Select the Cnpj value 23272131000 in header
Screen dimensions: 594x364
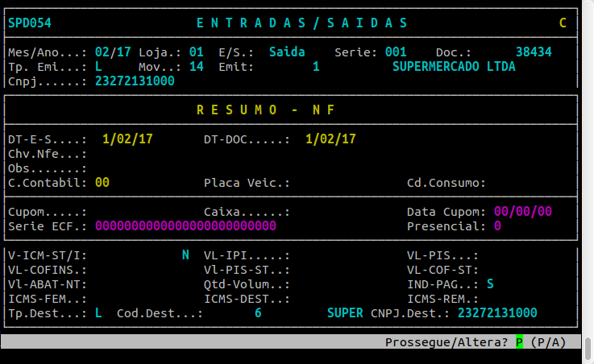[135, 81]
